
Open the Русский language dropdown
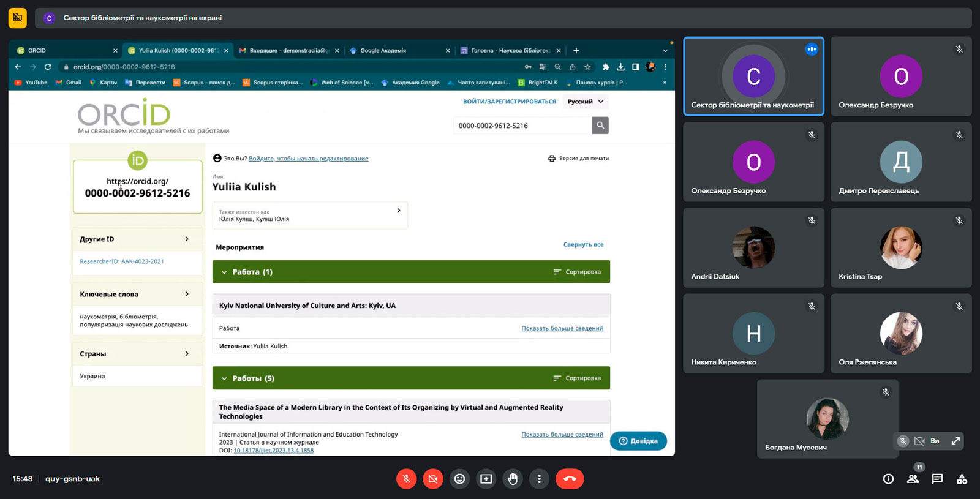[586, 102]
